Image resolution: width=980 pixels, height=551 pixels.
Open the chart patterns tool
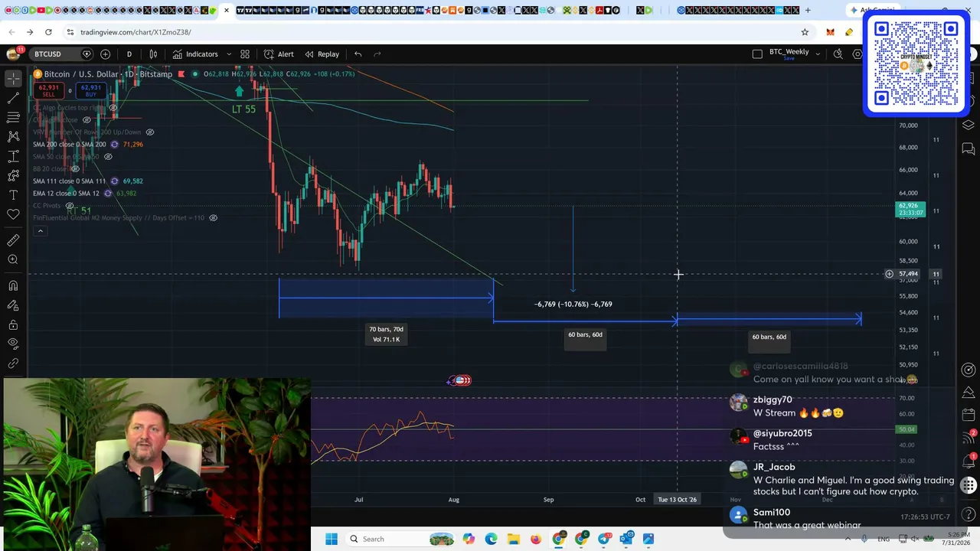click(x=13, y=136)
